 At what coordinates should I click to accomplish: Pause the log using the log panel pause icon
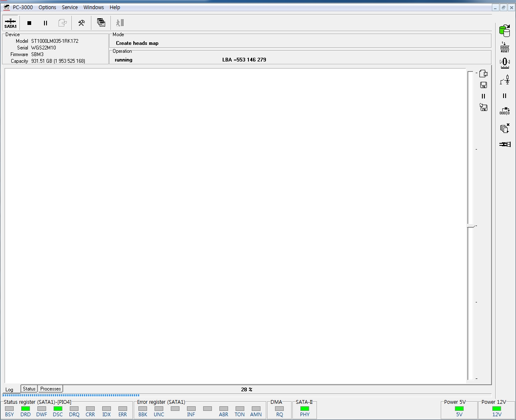point(483,96)
